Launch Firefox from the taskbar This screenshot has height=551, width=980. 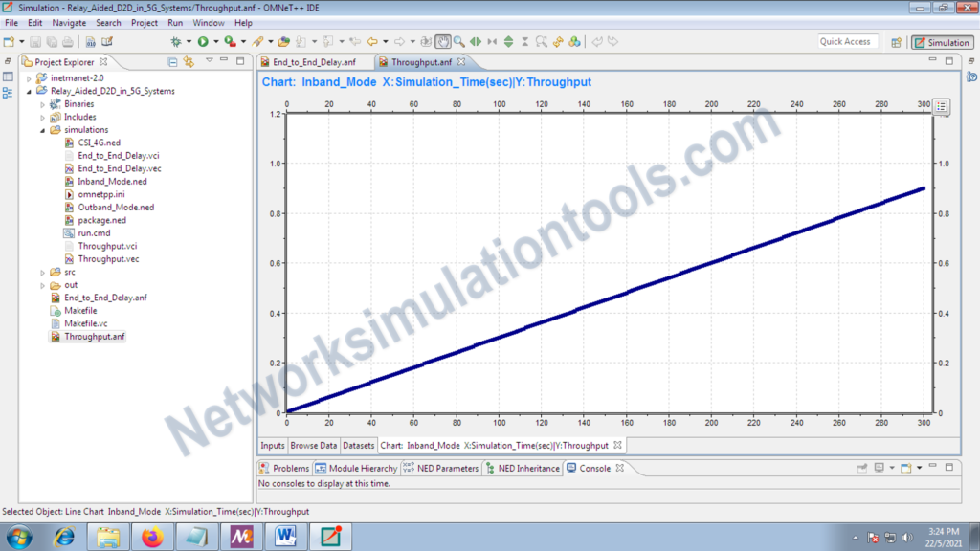coord(152,537)
